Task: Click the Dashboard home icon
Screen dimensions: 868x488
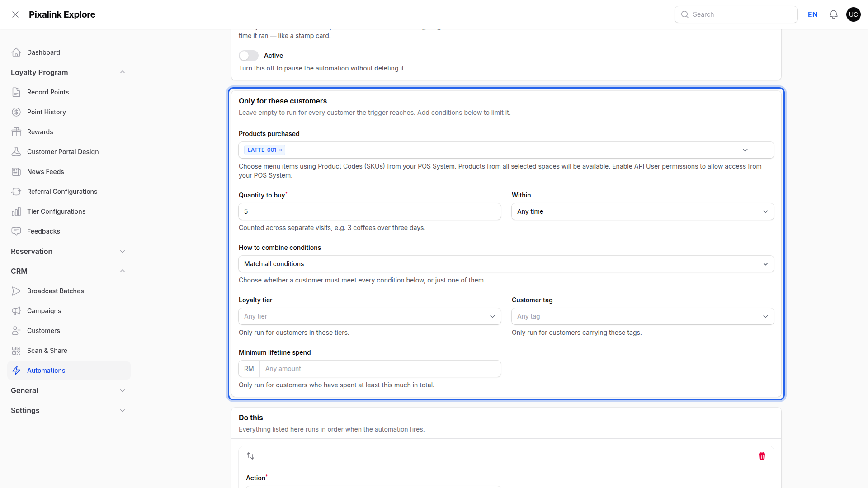Action: click(16, 52)
